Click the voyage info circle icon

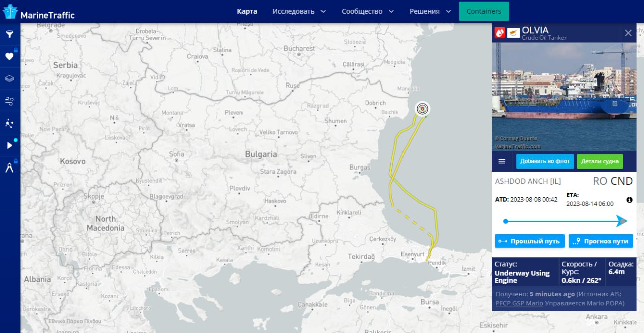629,200
